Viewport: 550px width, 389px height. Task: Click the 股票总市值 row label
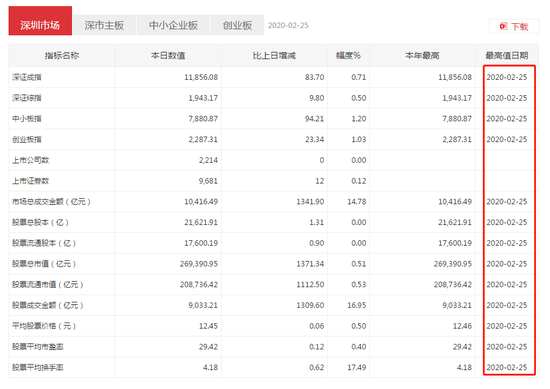pyautogui.click(x=44, y=264)
